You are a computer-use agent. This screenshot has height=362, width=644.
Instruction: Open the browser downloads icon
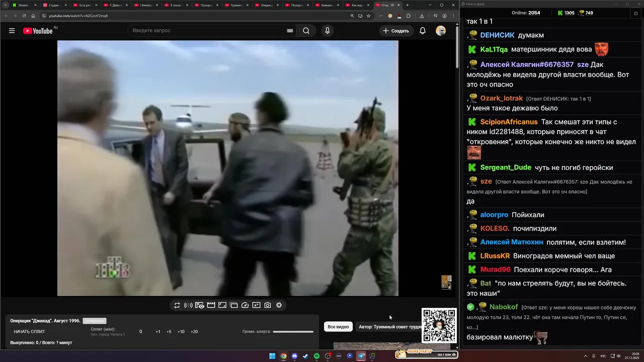click(422, 16)
